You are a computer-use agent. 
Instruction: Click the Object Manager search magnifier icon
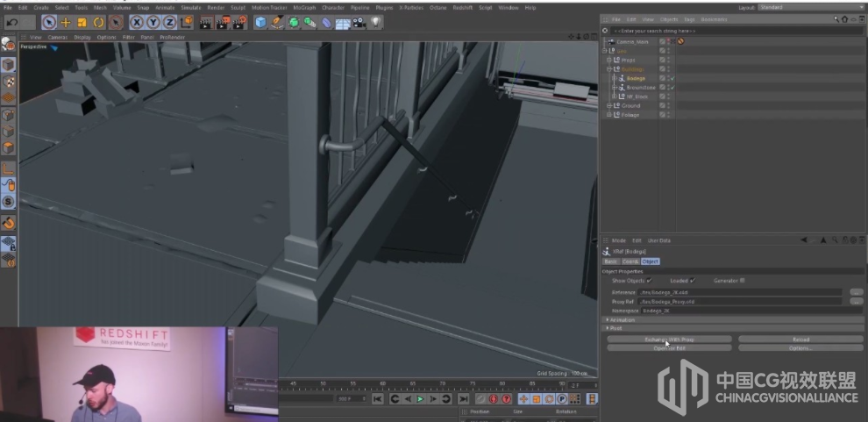(x=837, y=19)
